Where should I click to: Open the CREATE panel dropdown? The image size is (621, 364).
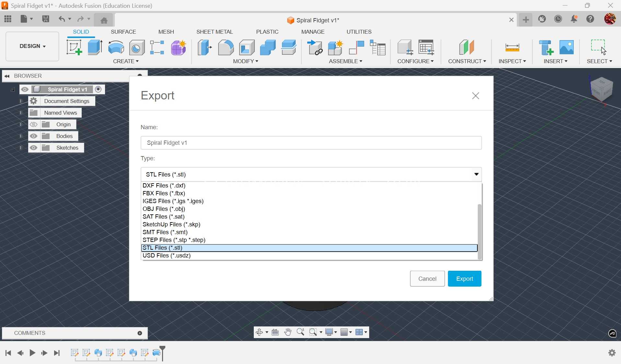126,61
